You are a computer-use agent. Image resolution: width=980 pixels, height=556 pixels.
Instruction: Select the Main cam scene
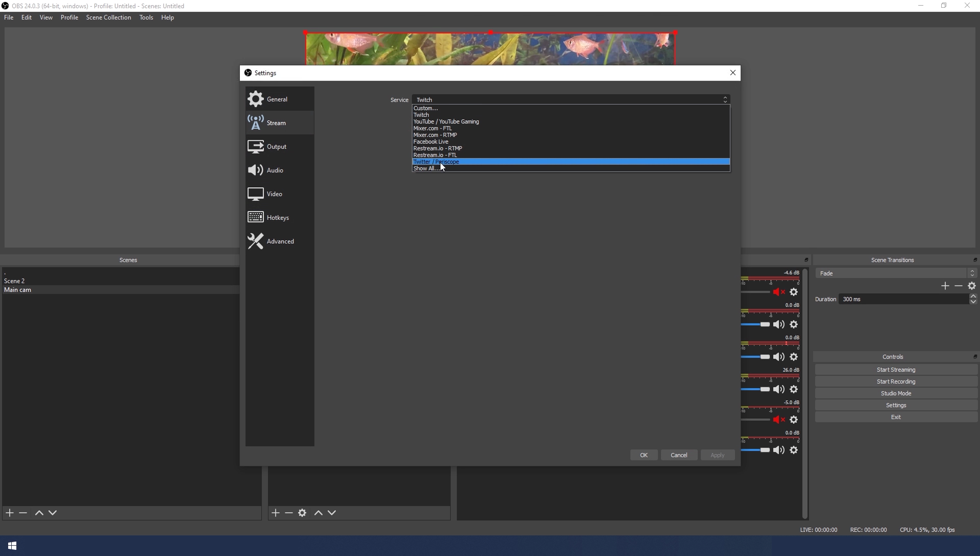(18, 290)
